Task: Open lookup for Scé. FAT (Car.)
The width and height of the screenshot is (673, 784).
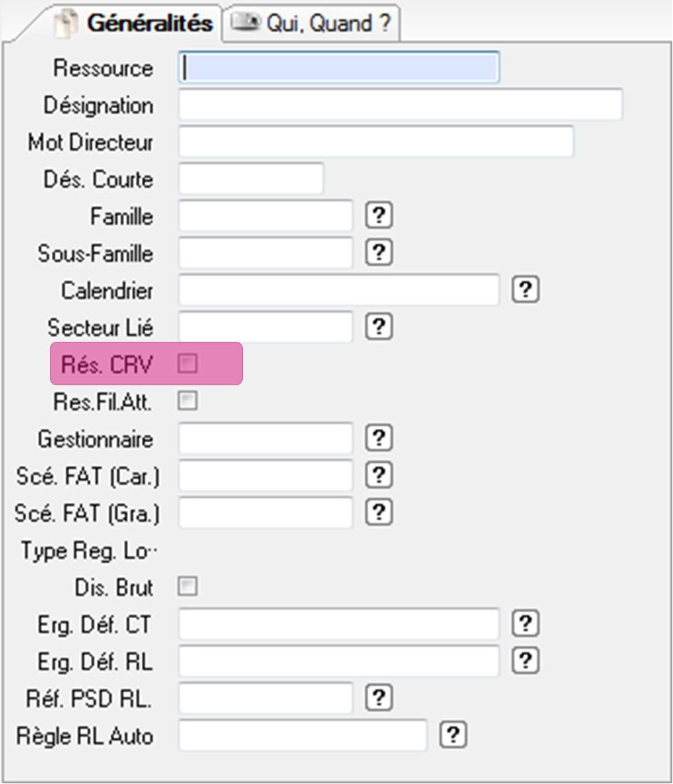Action: pyautogui.click(x=379, y=475)
